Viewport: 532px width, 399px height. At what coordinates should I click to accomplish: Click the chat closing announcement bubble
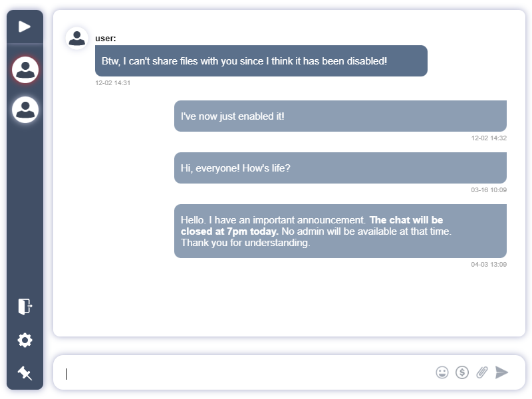(340, 231)
